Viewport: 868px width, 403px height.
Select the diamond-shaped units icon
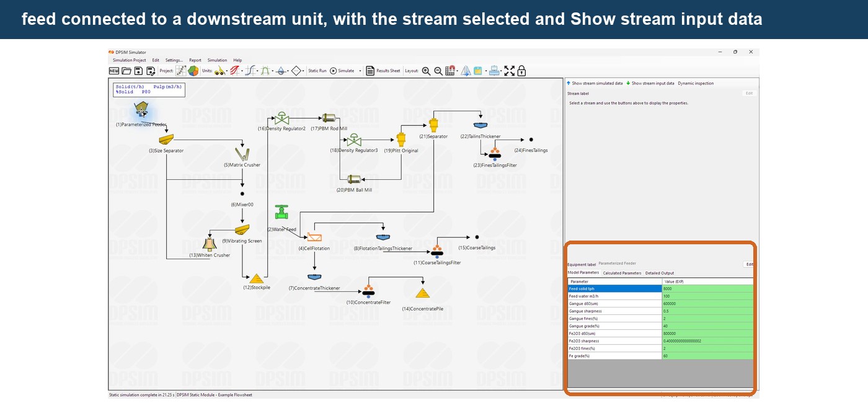pos(296,71)
